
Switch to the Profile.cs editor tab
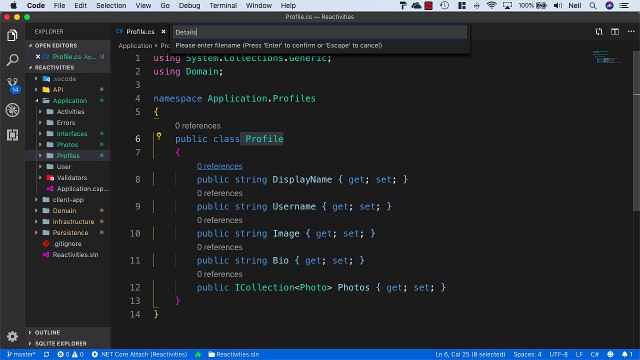tap(140, 31)
